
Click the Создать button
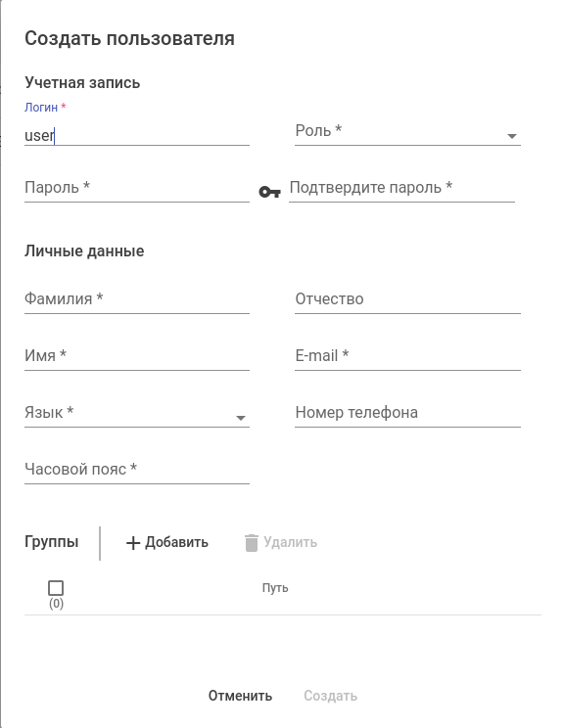point(330,696)
